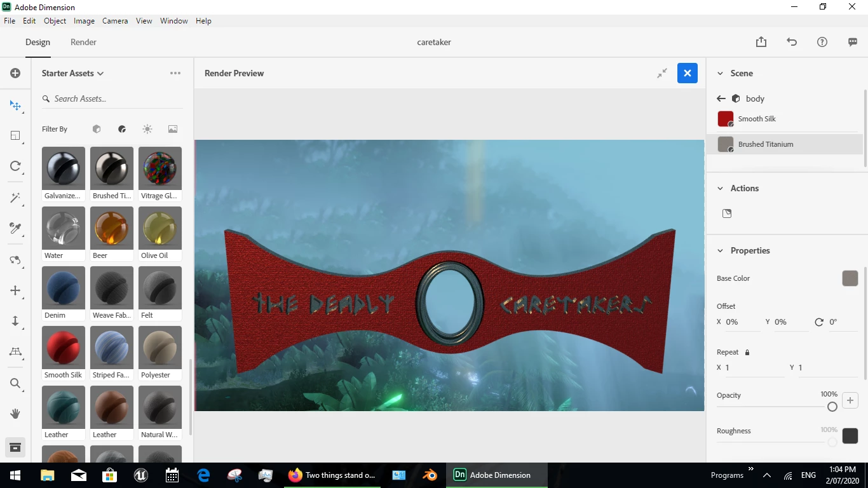Open the Starter Assets more options menu

pos(175,73)
